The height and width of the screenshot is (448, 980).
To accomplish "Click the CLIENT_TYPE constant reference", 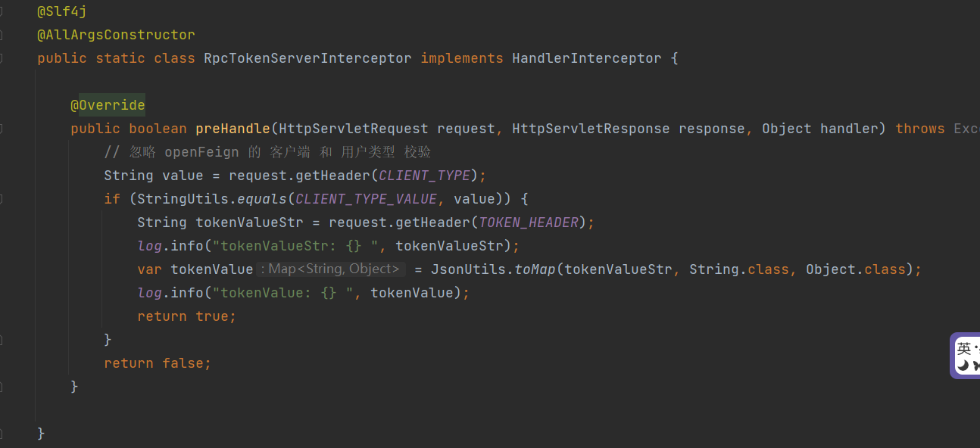I will pos(423,175).
